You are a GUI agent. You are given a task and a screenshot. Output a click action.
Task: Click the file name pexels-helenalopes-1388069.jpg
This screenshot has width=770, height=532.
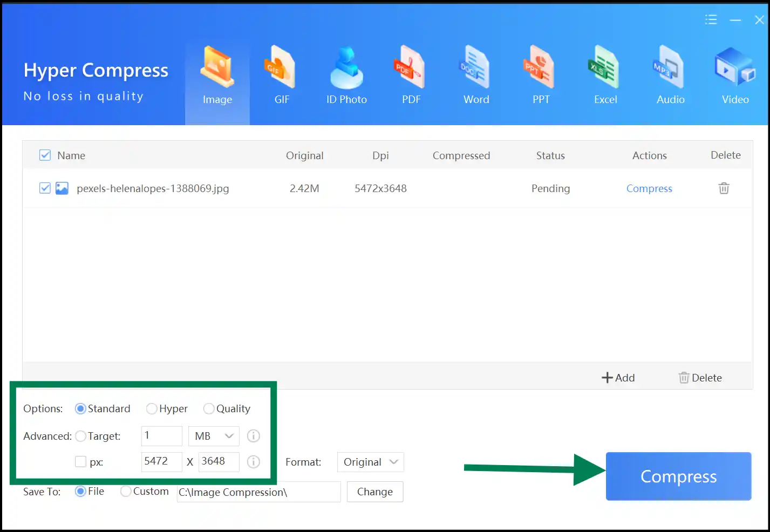[x=153, y=188]
